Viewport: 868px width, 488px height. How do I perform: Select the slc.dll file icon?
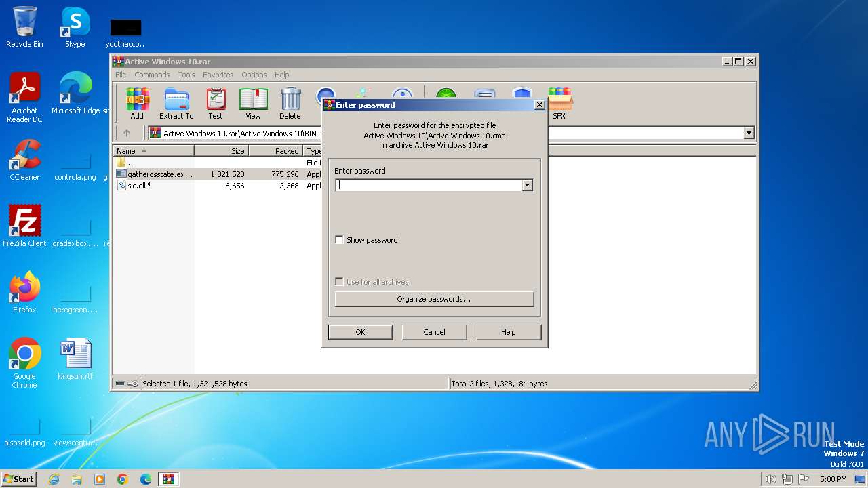[x=121, y=186]
